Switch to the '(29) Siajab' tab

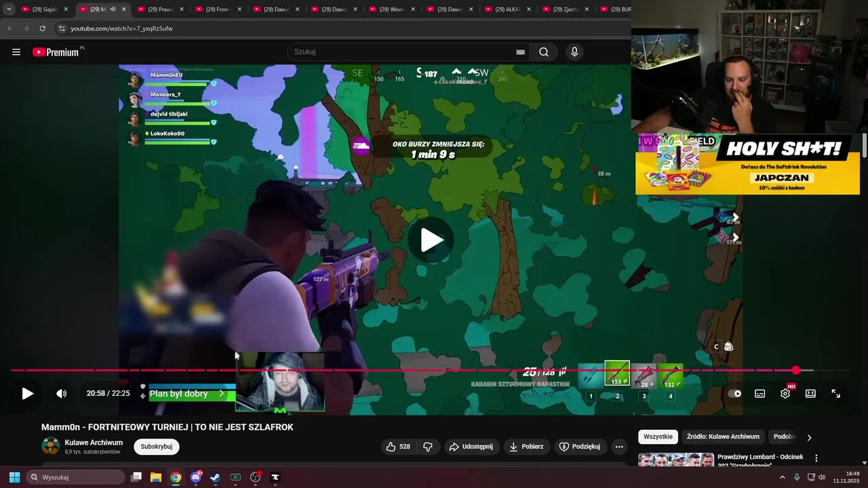[45, 9]
